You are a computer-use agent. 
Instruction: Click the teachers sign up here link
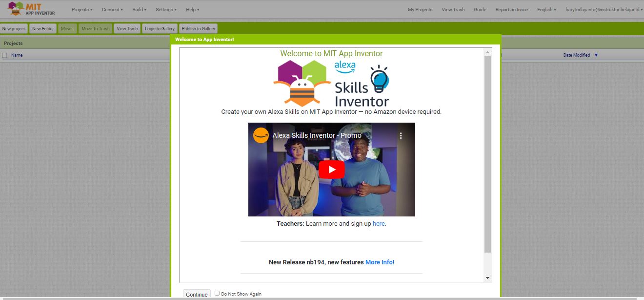pyautogui.click(x=379, y=223)
